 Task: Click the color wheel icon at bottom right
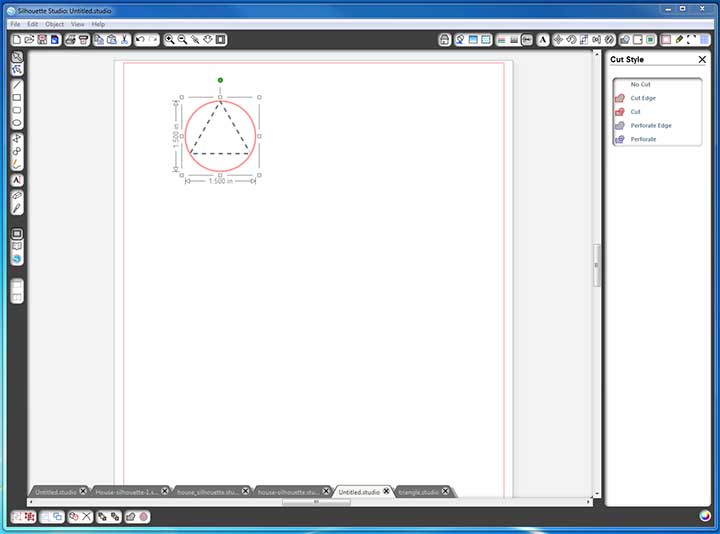point(705,516)
